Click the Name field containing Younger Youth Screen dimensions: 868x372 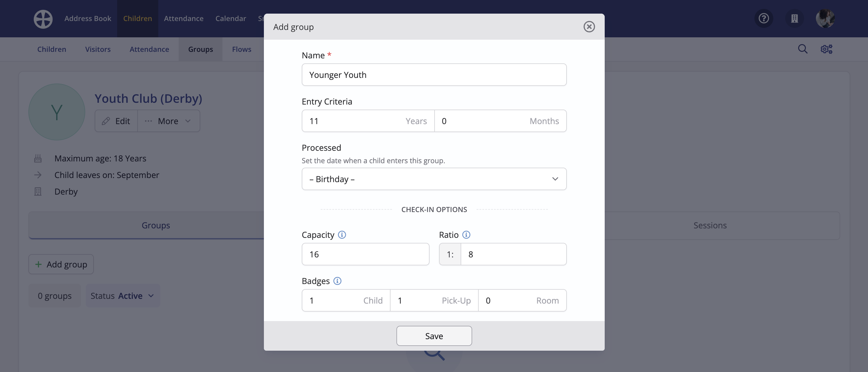(x=434, y=75)
